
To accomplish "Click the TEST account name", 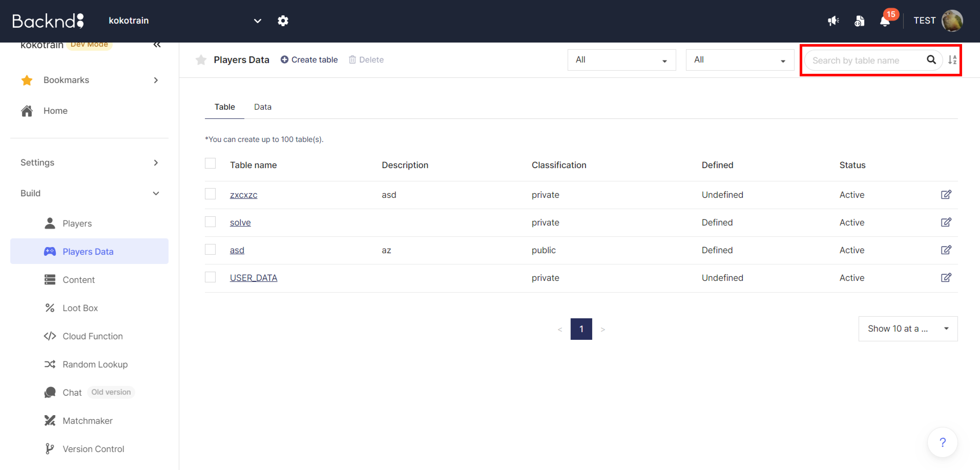I will [924, 21].
